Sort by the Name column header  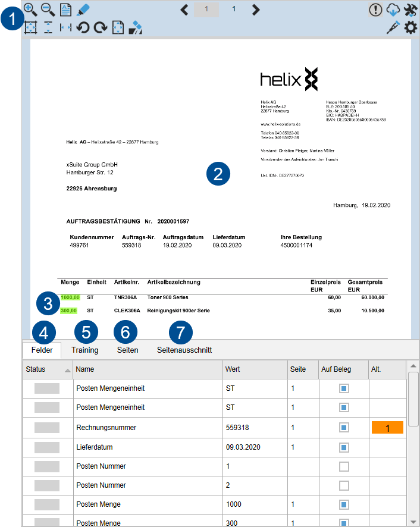148,369
